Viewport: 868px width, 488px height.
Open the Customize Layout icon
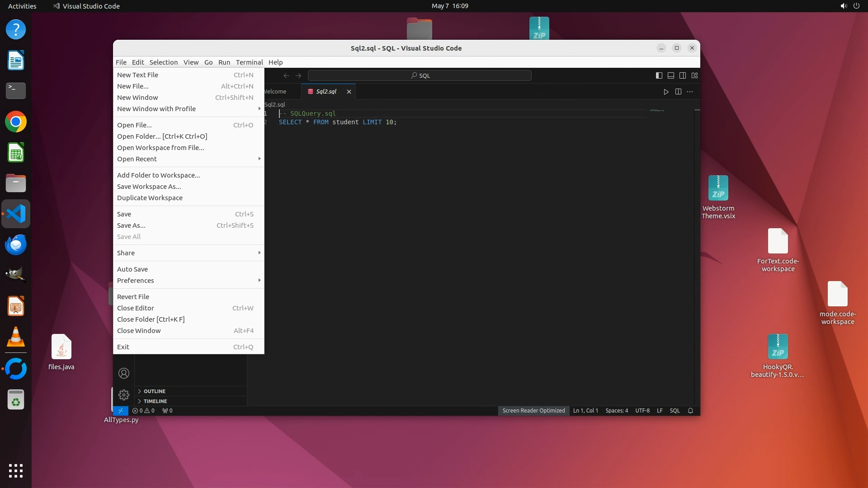pyautogui.click(x=695, y=75)
